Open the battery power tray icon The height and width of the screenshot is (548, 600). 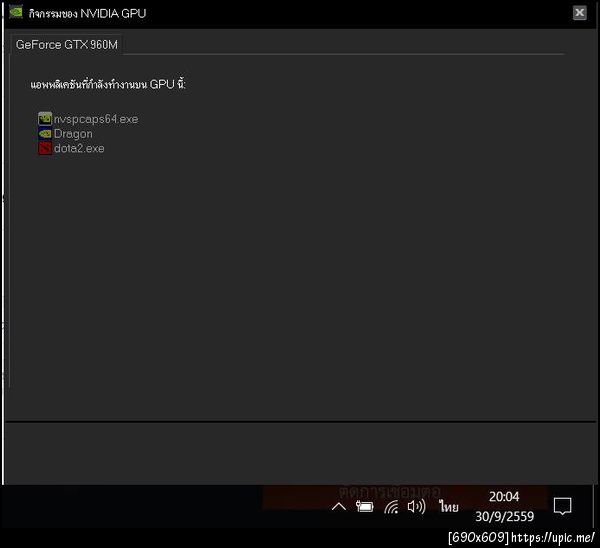click(x=364, y=507)
